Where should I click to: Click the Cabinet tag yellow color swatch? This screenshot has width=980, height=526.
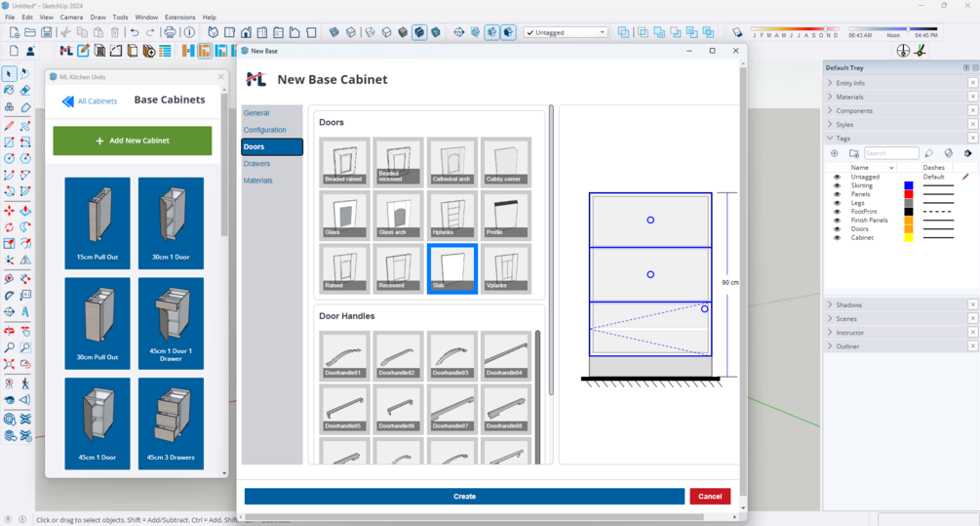[x=909, y=238]
